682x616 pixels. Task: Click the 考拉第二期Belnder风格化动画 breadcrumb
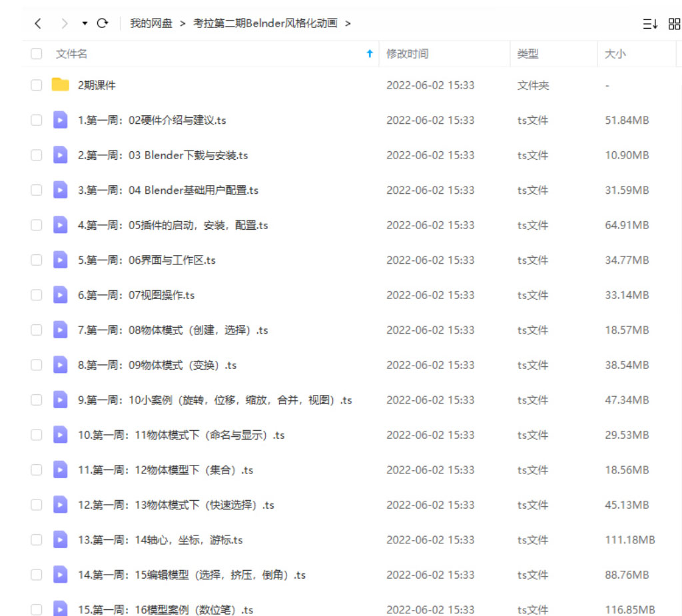tap(265, 23)
